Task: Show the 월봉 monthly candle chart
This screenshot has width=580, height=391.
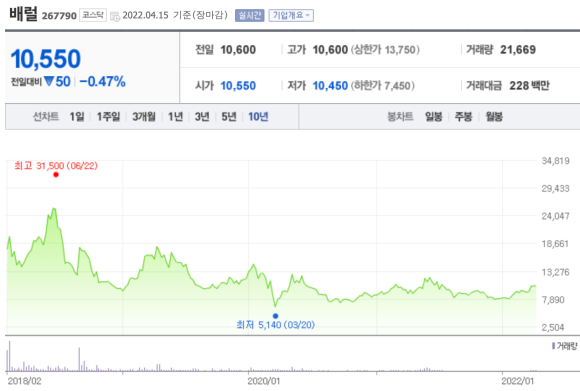Action: [x=494, y=117]
